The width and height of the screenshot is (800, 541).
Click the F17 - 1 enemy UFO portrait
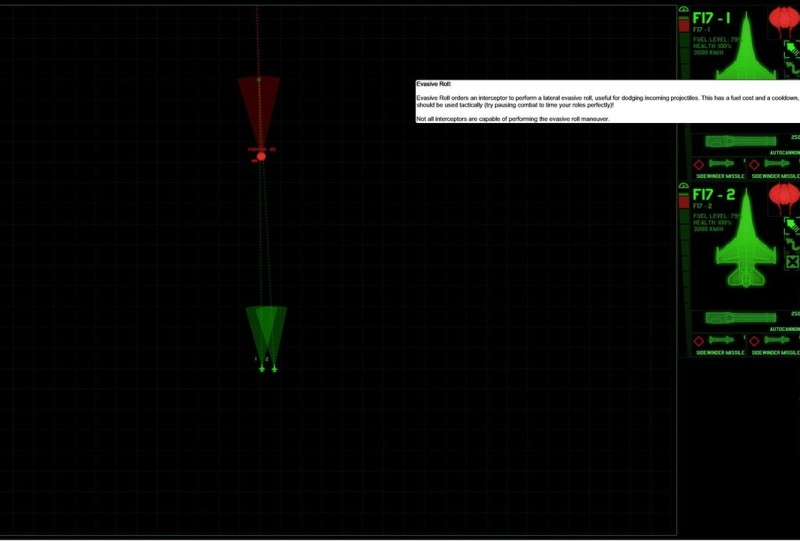pyautogui.click(x=784, y=21)
